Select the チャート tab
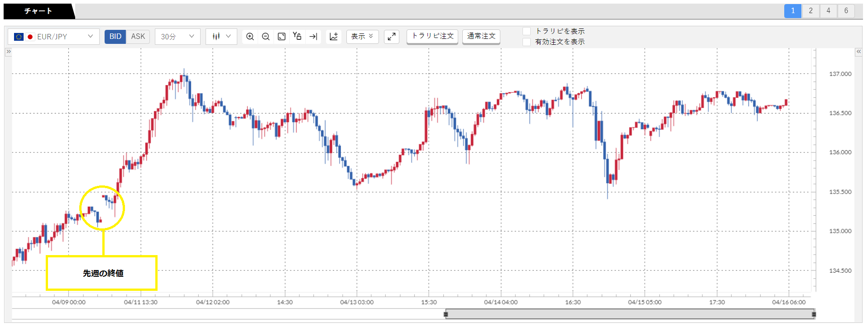The height and width of the screenshot is (327, 868). [x=38, y=11]
